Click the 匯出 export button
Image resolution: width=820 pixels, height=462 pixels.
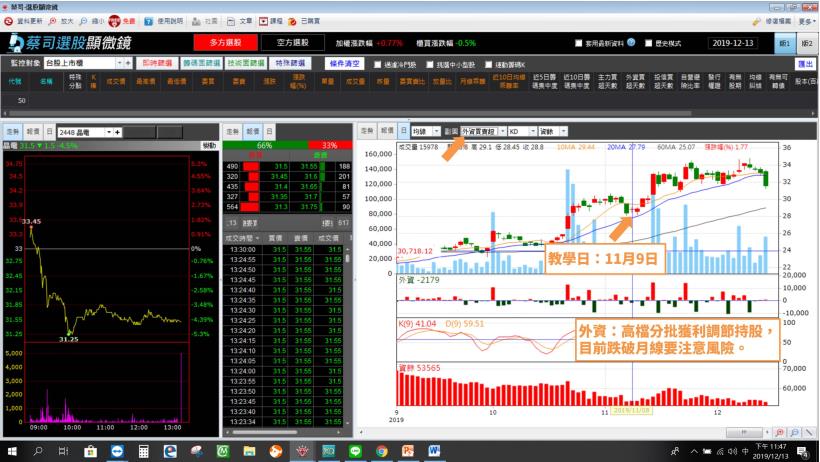805,64
